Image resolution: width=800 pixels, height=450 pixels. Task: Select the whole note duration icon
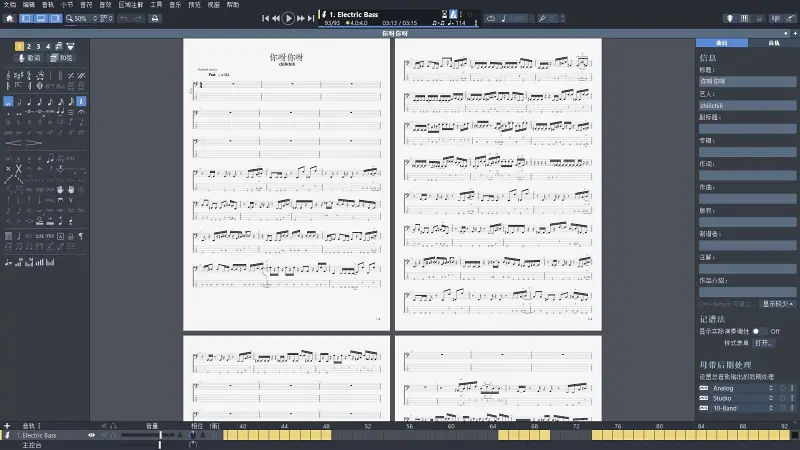click(8, 102)
